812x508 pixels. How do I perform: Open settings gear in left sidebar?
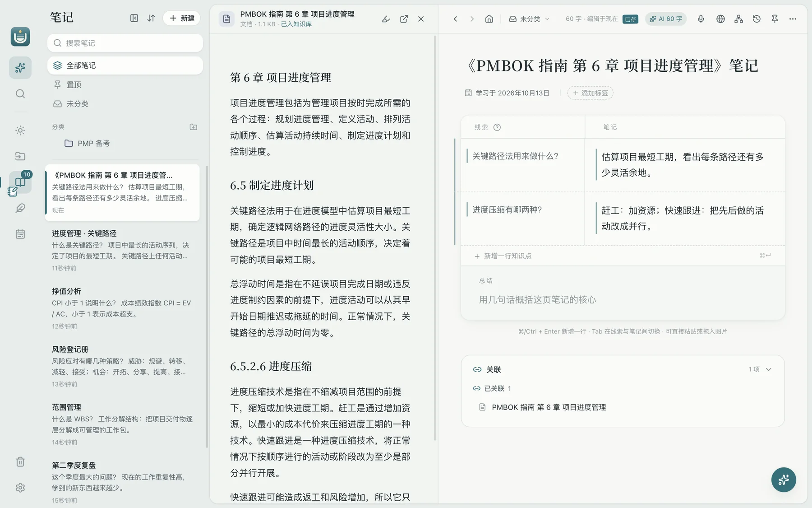click(x=20, y=488)
